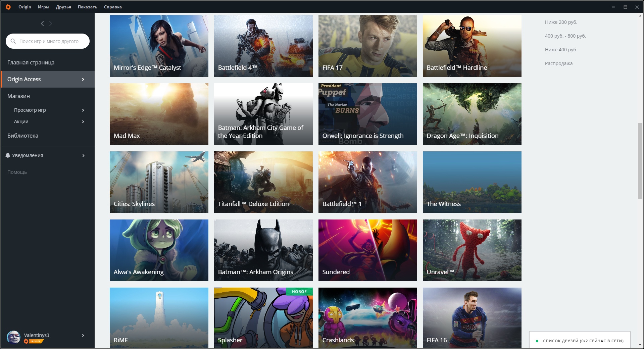Open the Cities: Skylines tile
This screenshot has width=644, height=349.
pyautogui.click(x=159, y=182)
